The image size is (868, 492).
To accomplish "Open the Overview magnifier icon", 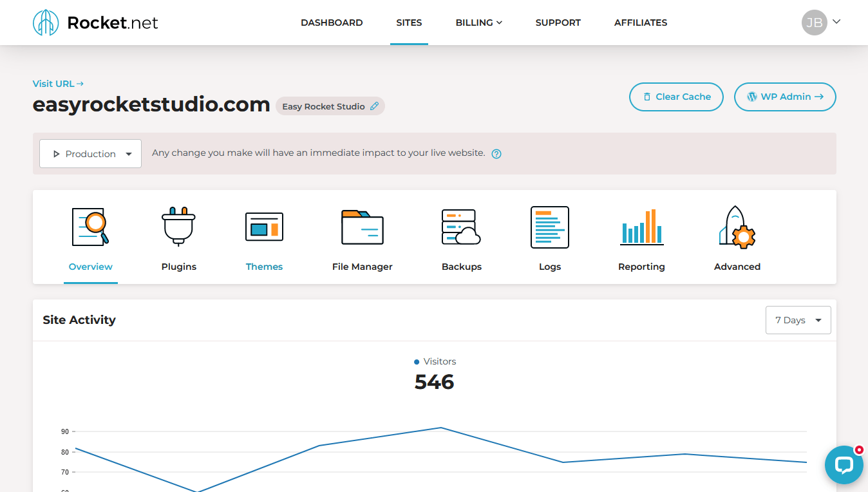I will [90, 227].
